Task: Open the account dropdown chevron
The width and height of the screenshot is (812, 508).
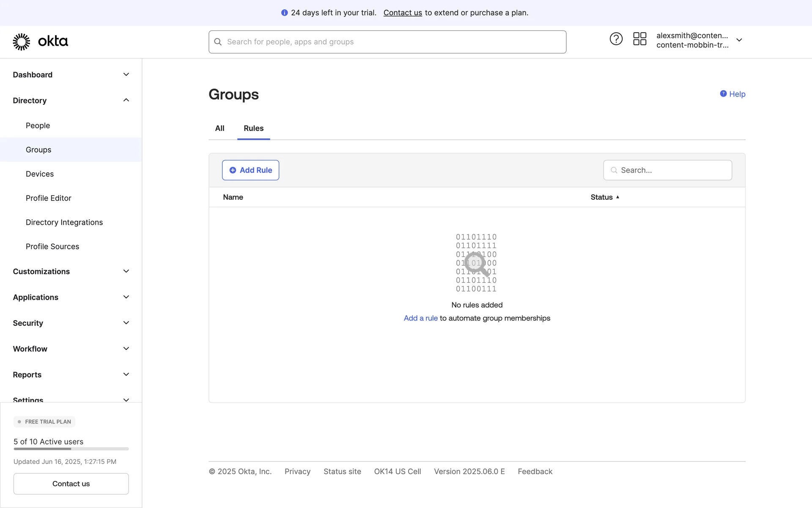Action: [x=739, y=40]
